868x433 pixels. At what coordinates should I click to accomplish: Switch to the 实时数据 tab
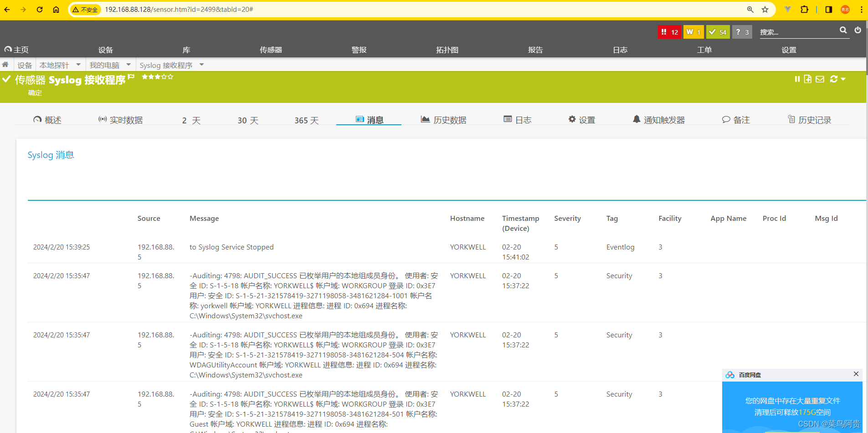121,120
